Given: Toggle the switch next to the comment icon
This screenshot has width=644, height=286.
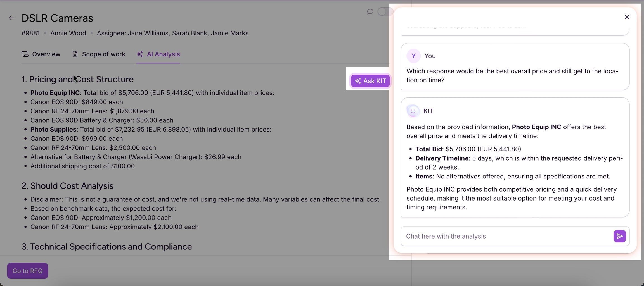Looking at the screenshot, I should 385,12.
